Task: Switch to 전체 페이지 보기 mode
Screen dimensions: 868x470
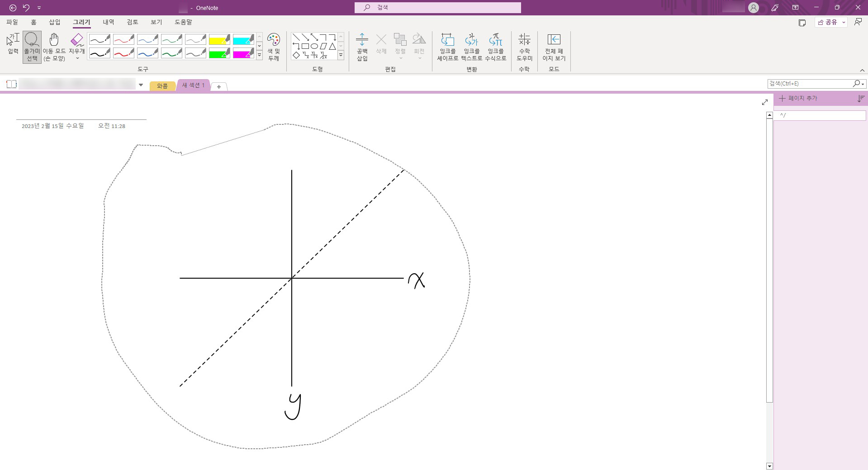Action: click(x=554, y=47)
